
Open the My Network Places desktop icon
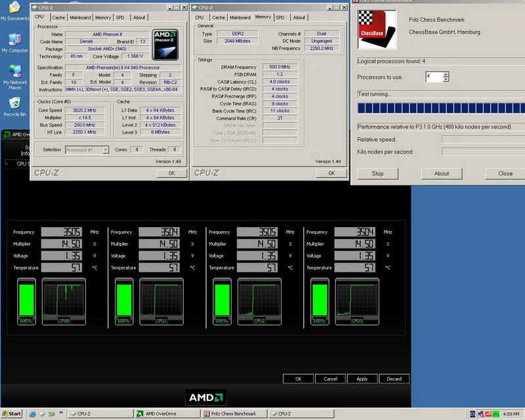point(14,77)
